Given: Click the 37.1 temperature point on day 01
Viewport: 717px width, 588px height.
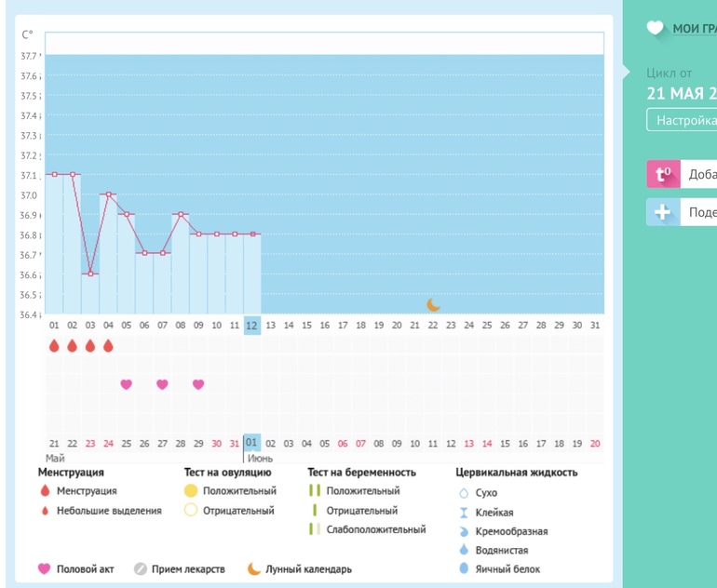Looking at the screenshot, I should (54, 174).
